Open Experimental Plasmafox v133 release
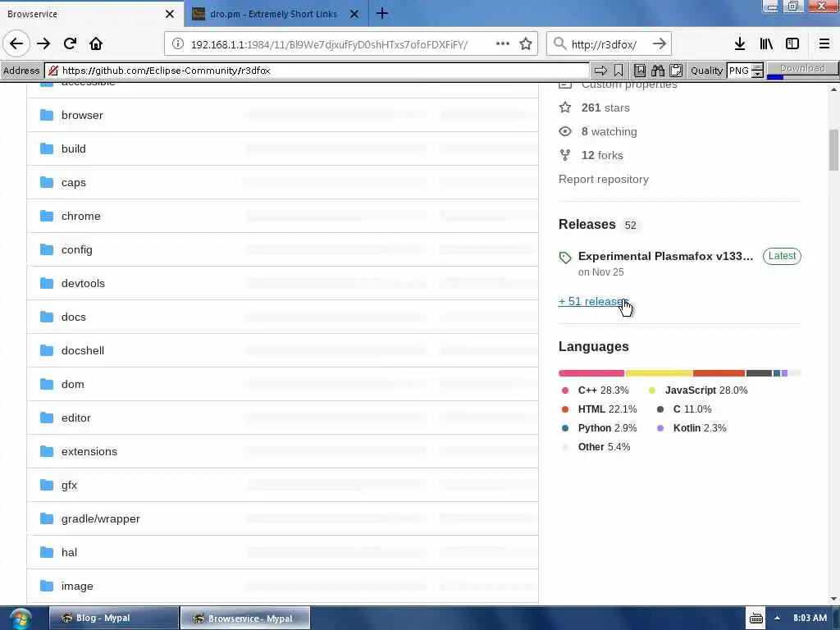 coord(665,256)
